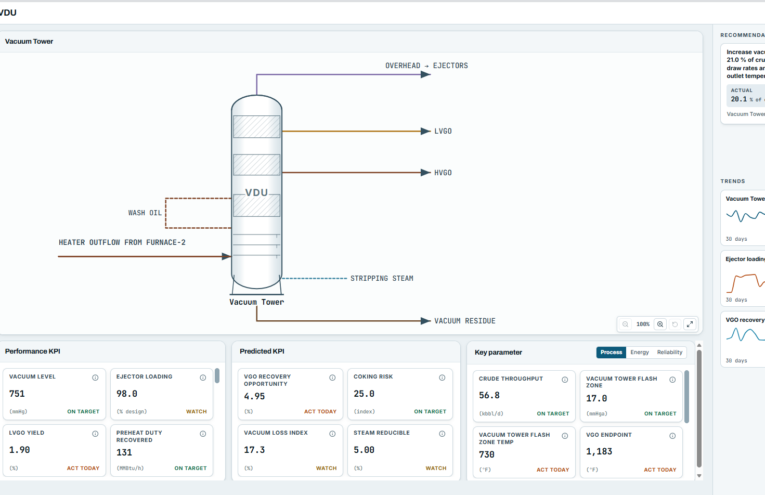
Task: Show info for LVGO Yield card
Action: click(x=95, y=434)
